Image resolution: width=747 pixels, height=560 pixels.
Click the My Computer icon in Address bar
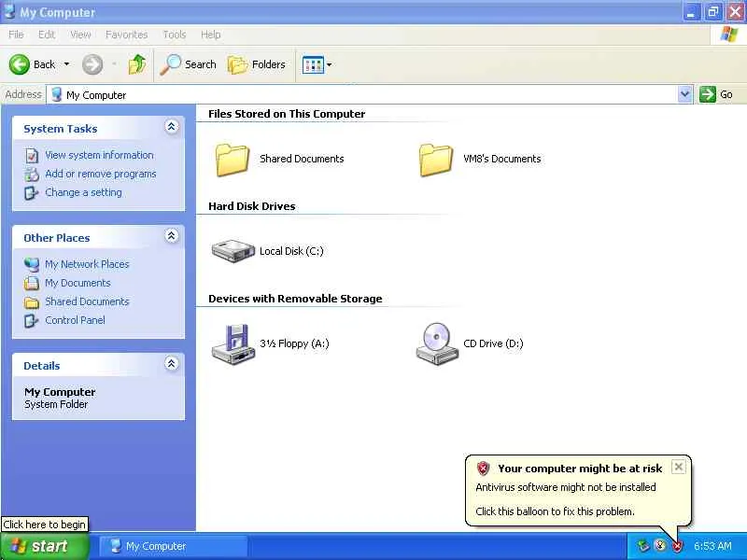(57, 94)
